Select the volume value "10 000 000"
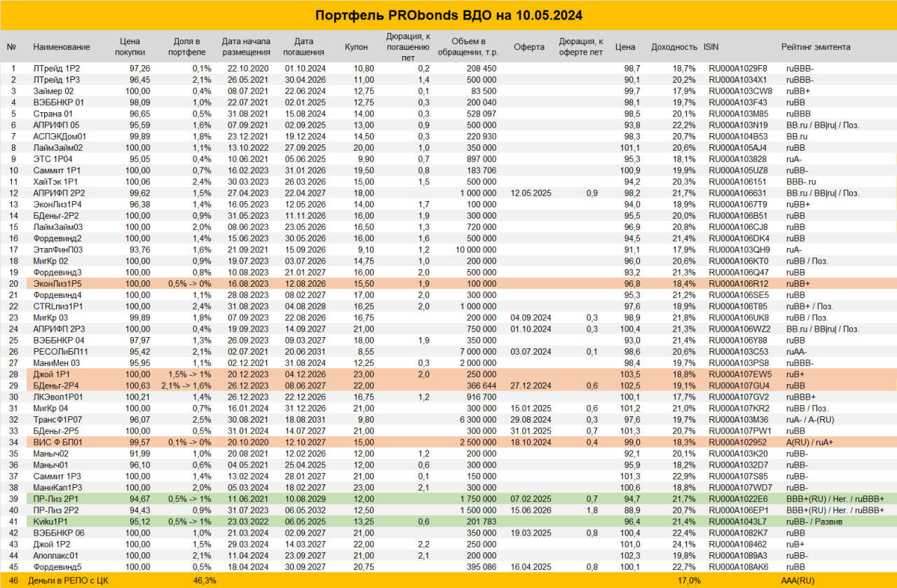Image resolution: width=897 pixels, height=588 pixels. pyautogui.click(x=475, y=249)
